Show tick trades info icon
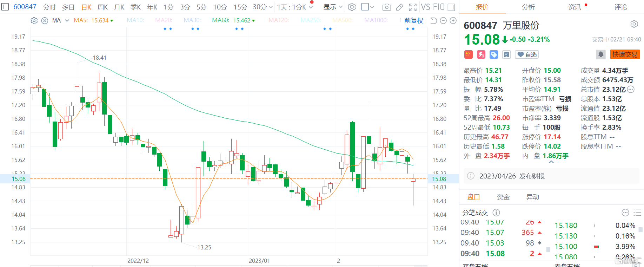 496,213
